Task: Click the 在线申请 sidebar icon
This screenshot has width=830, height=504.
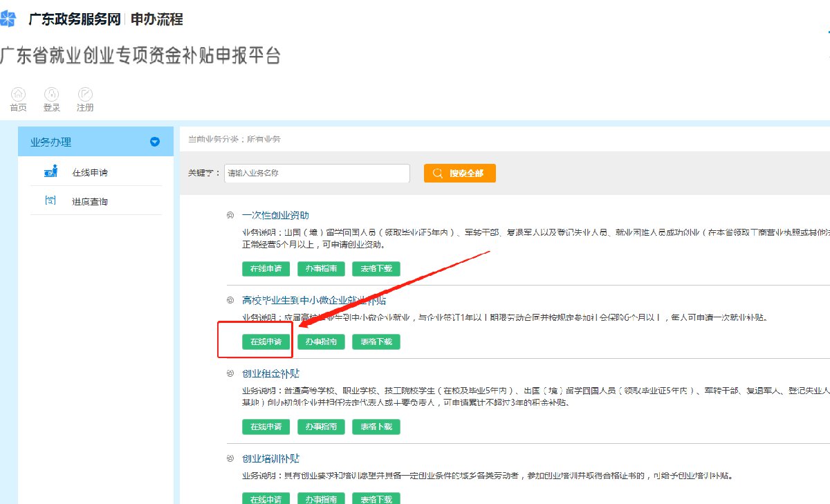Action: (50, 171)
